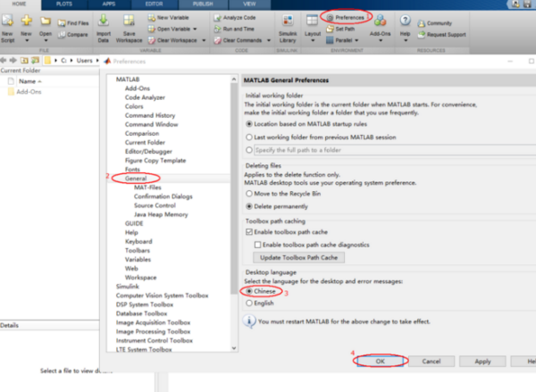536x392 pixels.
Task: Select the Specify full path radio button
Action: (249, 150)
